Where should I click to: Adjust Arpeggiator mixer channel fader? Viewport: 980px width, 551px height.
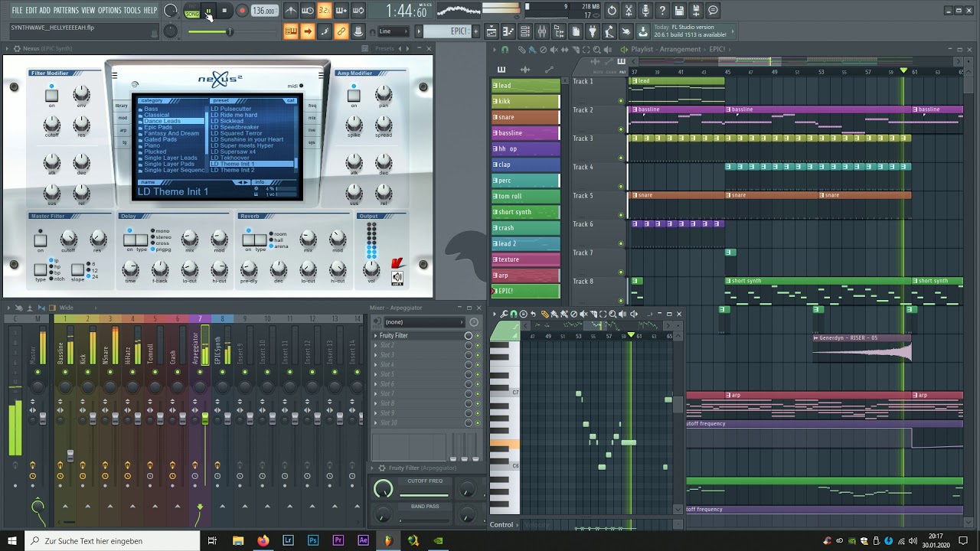point(204,418)
